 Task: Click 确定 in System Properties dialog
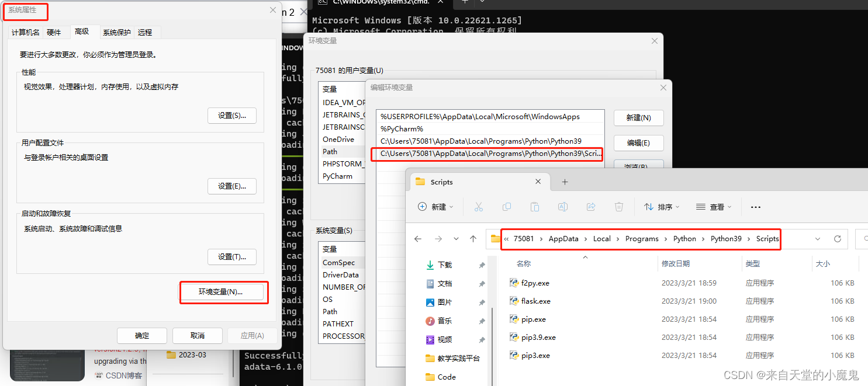pos(141,335)
